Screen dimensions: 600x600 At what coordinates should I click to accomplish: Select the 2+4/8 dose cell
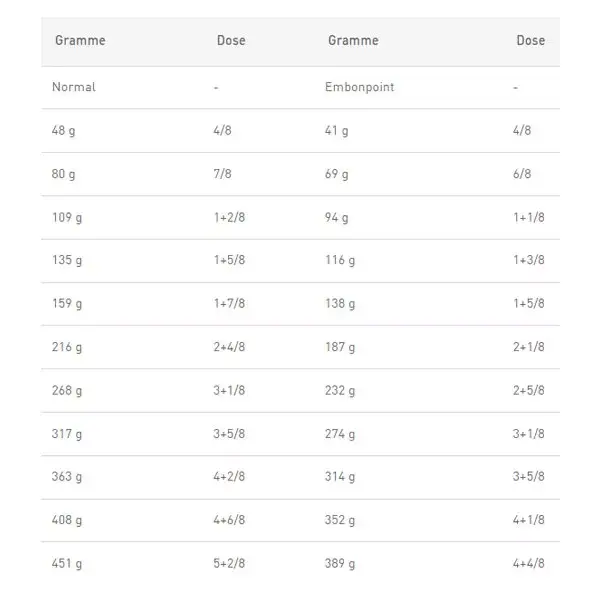[229, 347]
